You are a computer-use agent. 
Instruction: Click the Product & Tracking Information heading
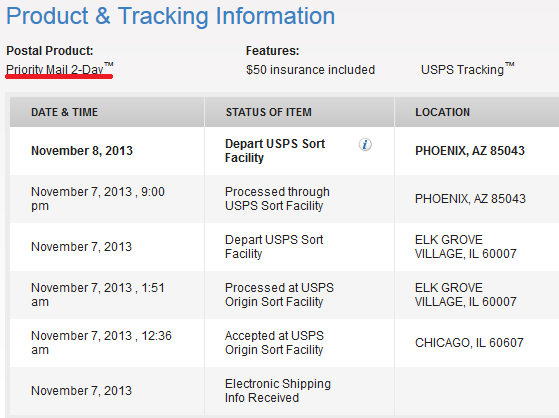click(x=171, y=16)
